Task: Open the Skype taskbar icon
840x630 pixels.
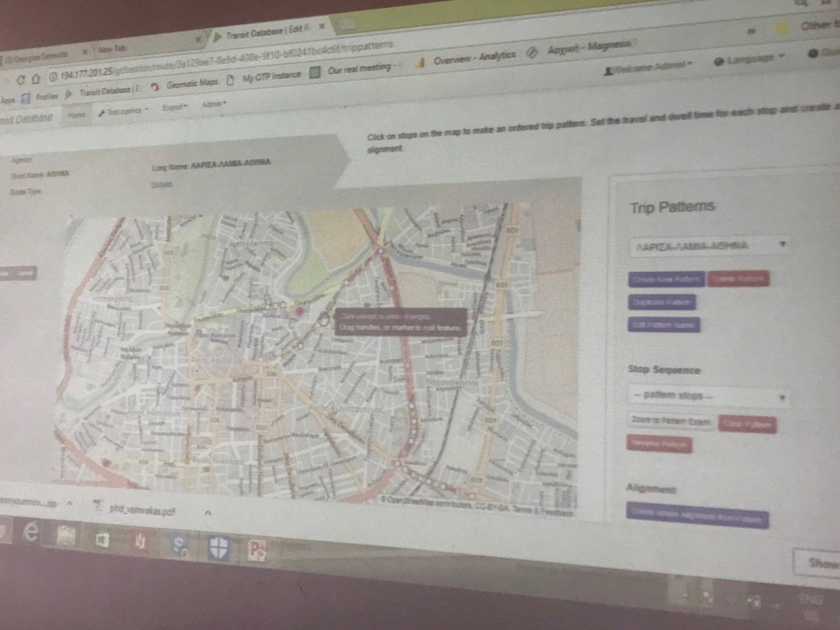Action: 180,545
